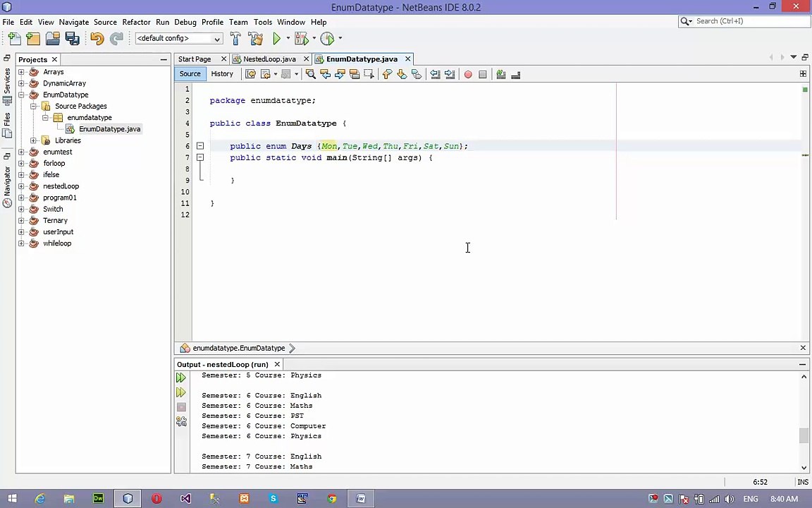812x508 pixels.
Task: Click Find Next Occurrence icon
Action: (340, 74)
